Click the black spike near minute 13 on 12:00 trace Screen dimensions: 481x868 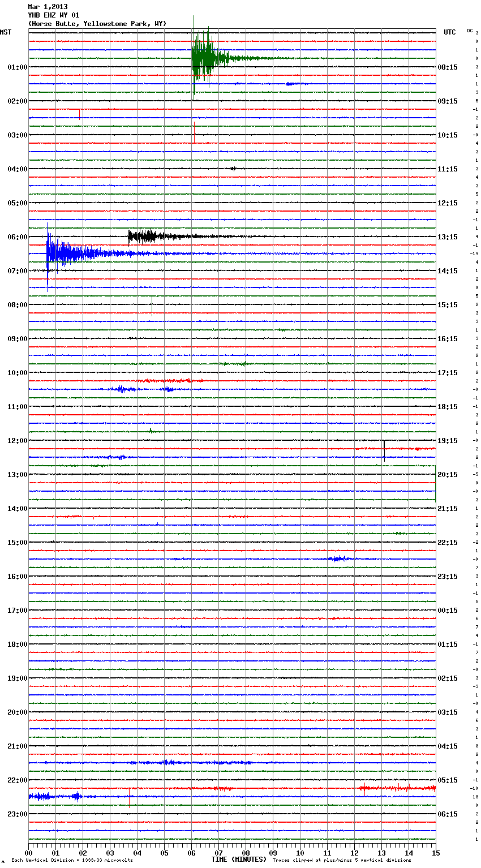[x=384, y=450]
